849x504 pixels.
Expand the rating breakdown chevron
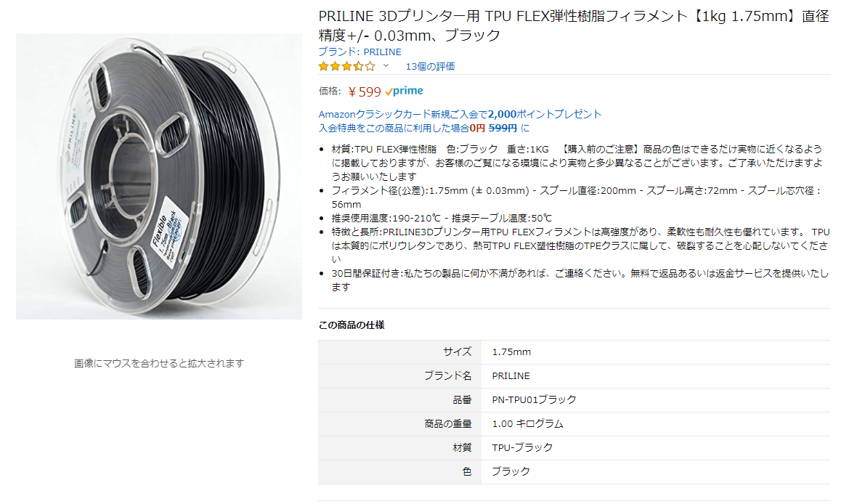pos(386,65)
